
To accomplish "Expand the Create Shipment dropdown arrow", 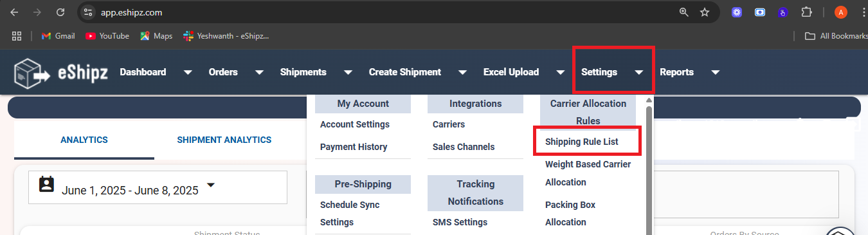I will (462, 73).
